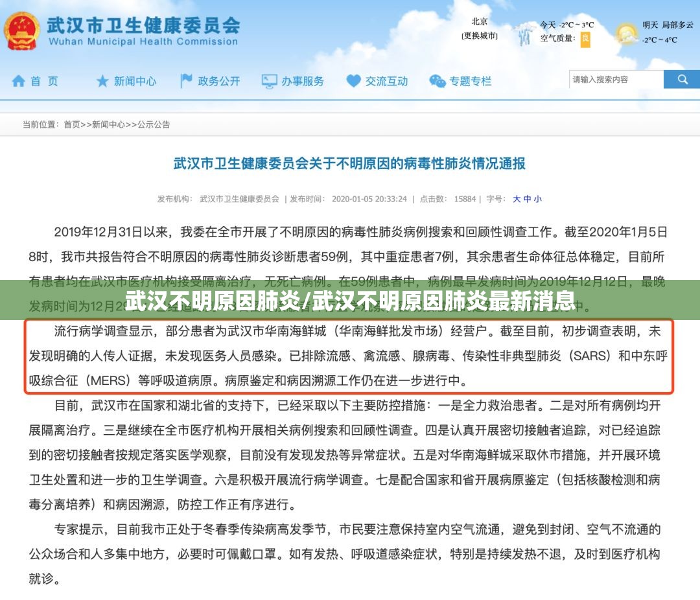Click 公示公告 in the breadcrumb
Screen dimensions: 700x600
(154, 124)
